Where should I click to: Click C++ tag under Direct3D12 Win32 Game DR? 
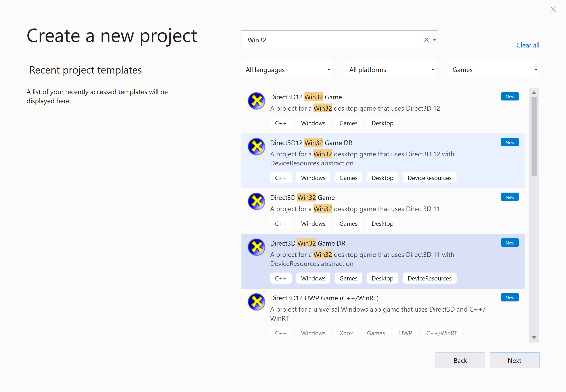pos(281,178)
